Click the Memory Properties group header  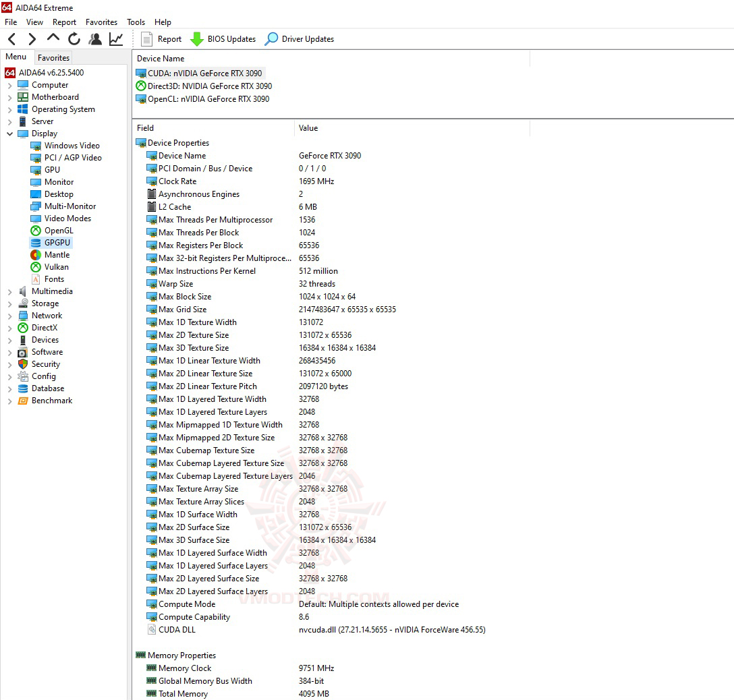(x=175, y=655)
